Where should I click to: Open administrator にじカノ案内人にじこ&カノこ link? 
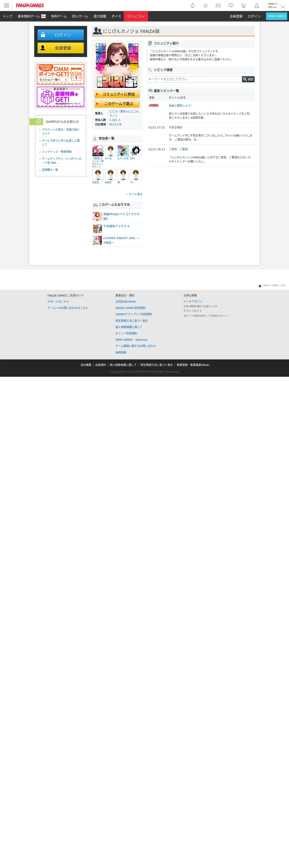pyautogui.click(x=124, y=113)
